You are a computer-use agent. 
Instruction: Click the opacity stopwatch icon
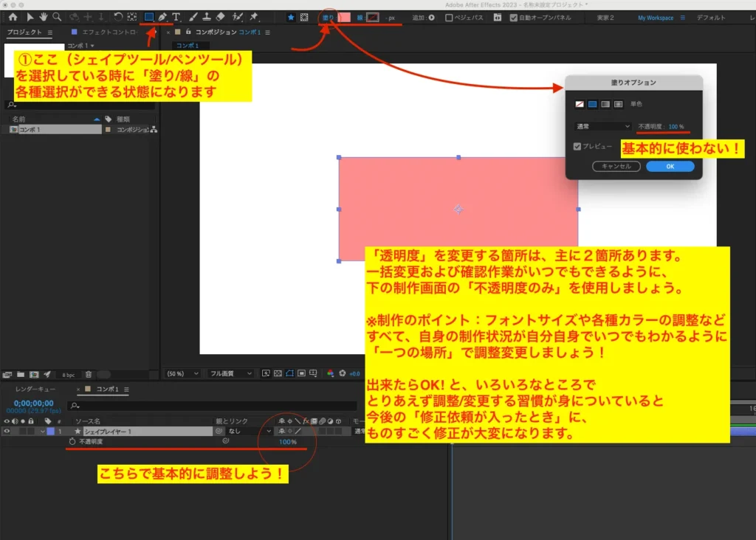(72, 442)
